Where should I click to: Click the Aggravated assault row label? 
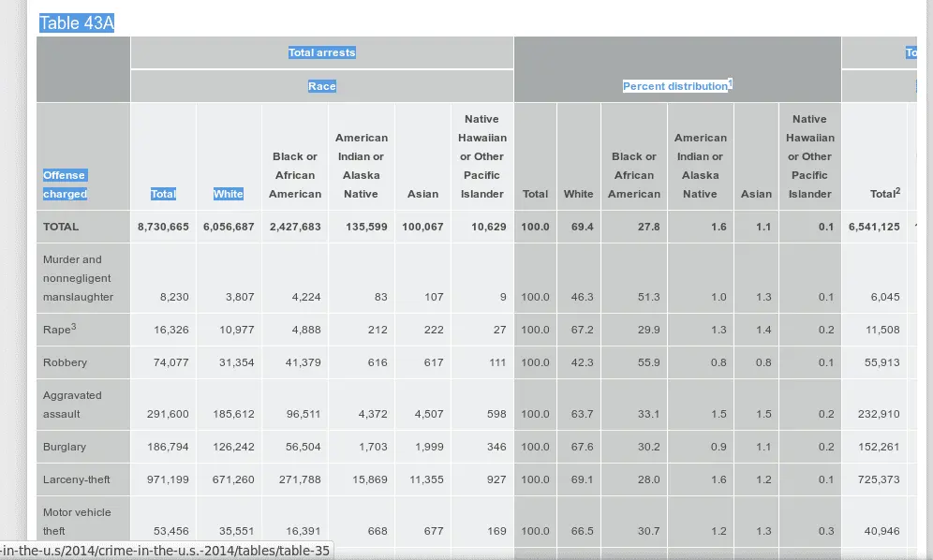pyautogui.click(x=72, y=405)
